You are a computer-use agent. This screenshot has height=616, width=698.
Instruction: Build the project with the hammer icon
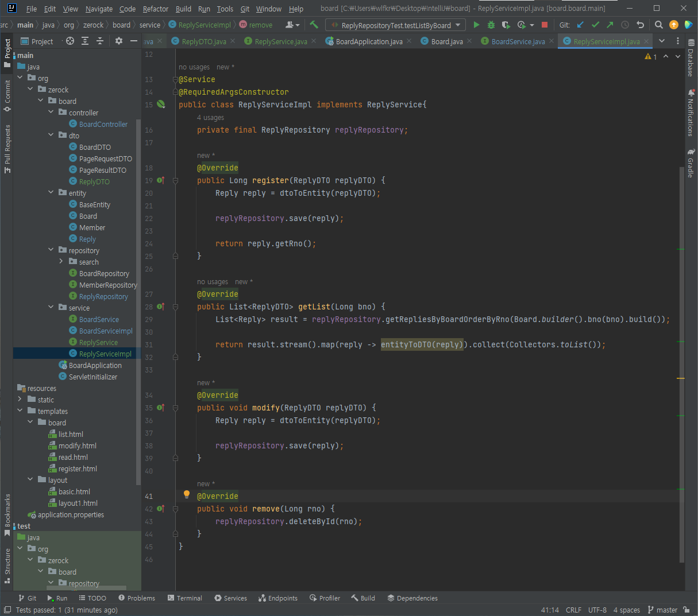click(x=314, y=25)
